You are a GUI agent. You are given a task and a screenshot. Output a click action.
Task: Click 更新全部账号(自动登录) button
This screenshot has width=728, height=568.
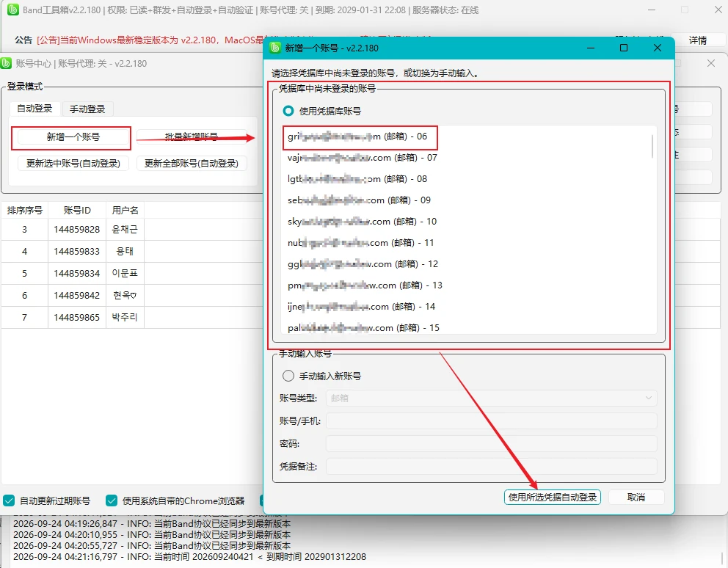pyautogui.click(x=192, y=164)
